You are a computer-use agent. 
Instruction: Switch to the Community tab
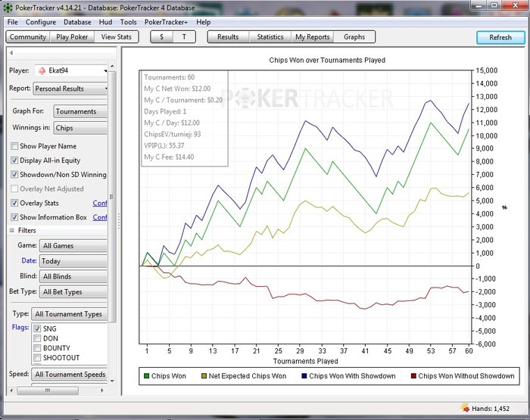tap(28, 37)
